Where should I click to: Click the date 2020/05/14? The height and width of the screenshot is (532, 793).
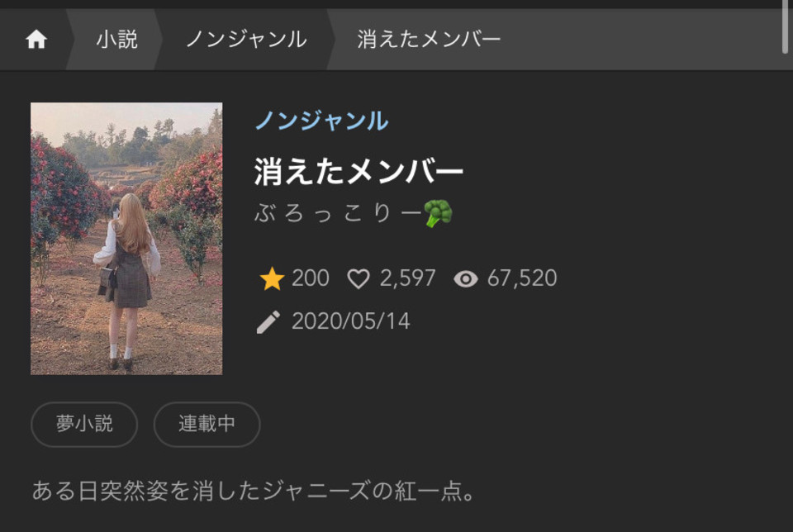pos(351,321)
